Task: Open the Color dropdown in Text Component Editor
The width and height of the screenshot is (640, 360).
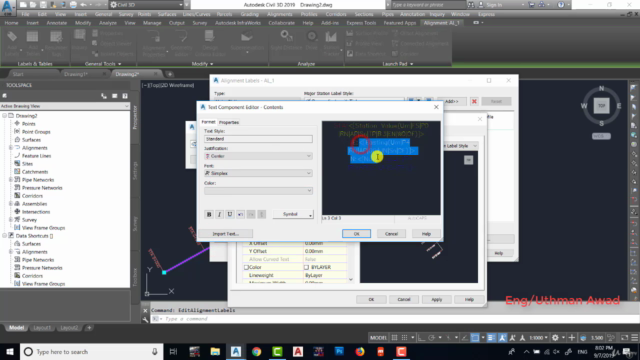Action: coord(258,191)
